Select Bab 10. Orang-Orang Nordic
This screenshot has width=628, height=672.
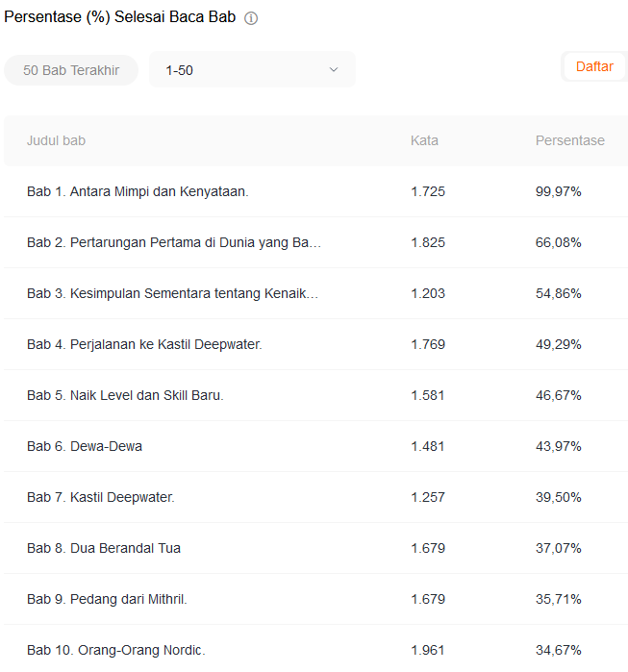pos(116,651)
